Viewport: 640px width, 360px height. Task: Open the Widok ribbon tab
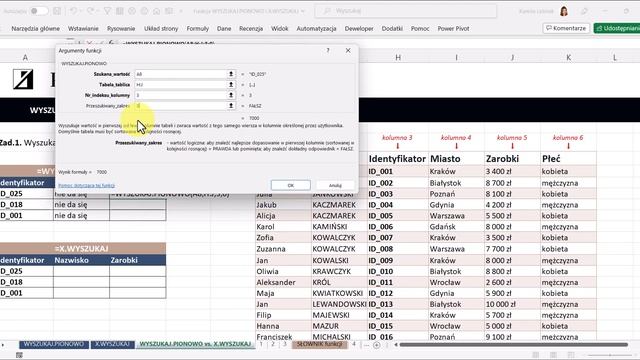tap(280, 29)
